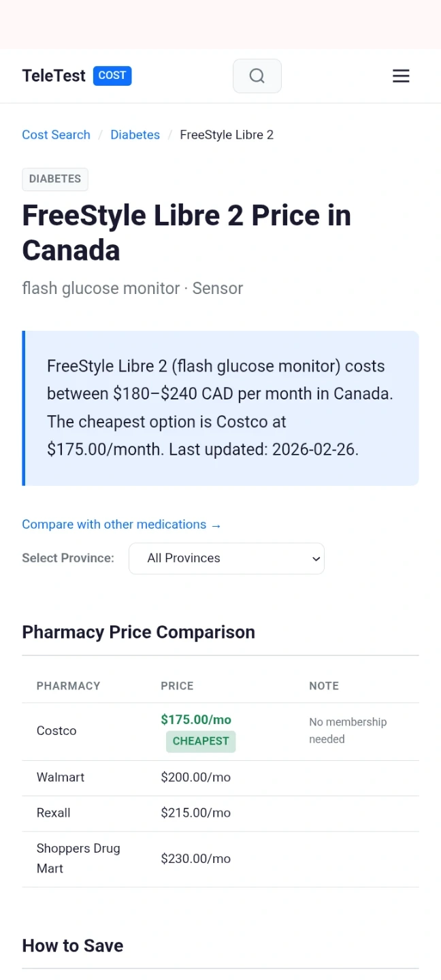Click the PHARMACY column header
The height and width of the screenshot is (980, 441).
(x=68, y=686)
